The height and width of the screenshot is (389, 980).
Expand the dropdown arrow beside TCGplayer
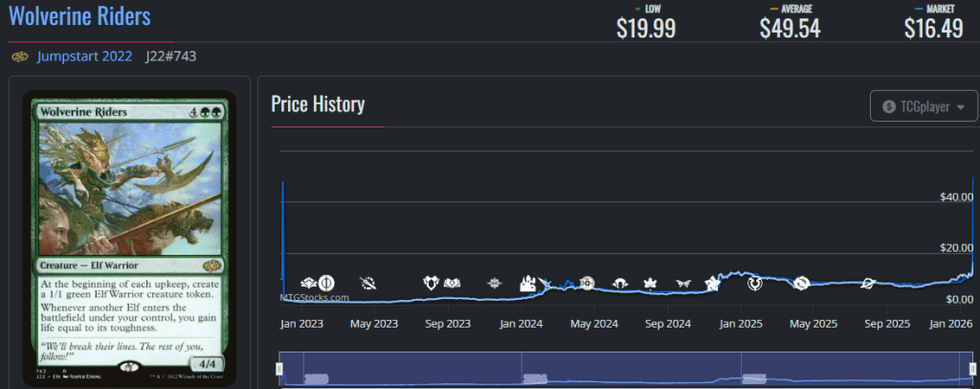pyautogui.click(x=960, y=106)
